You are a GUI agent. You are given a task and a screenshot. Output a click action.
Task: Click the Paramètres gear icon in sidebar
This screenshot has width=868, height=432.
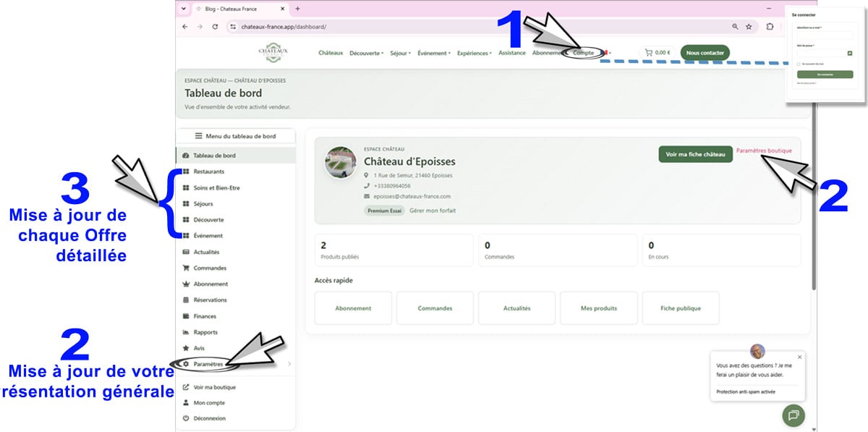186,364
